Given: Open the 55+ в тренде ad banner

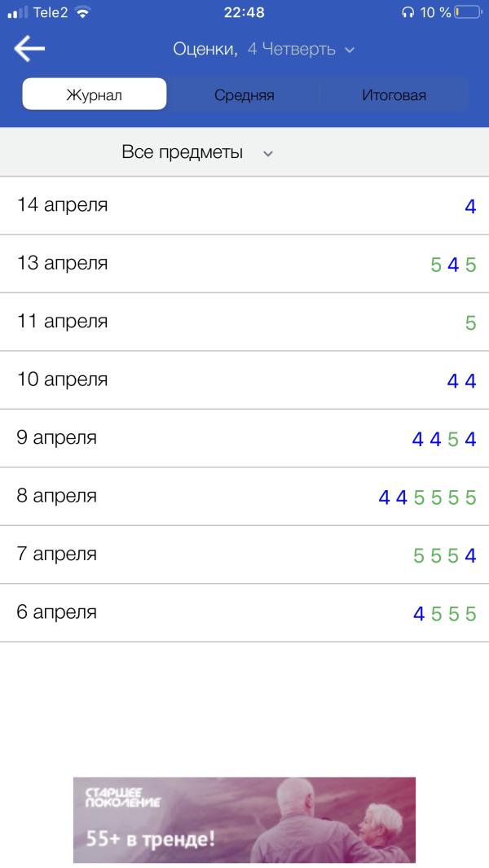Looking at the screenshot, I should point(244,820).
